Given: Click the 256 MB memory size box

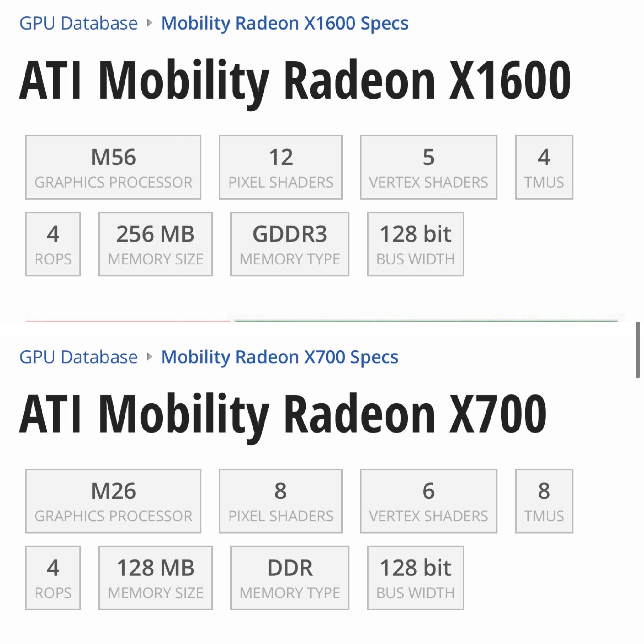Looking at the screenshot, I should tap(155, 244).
